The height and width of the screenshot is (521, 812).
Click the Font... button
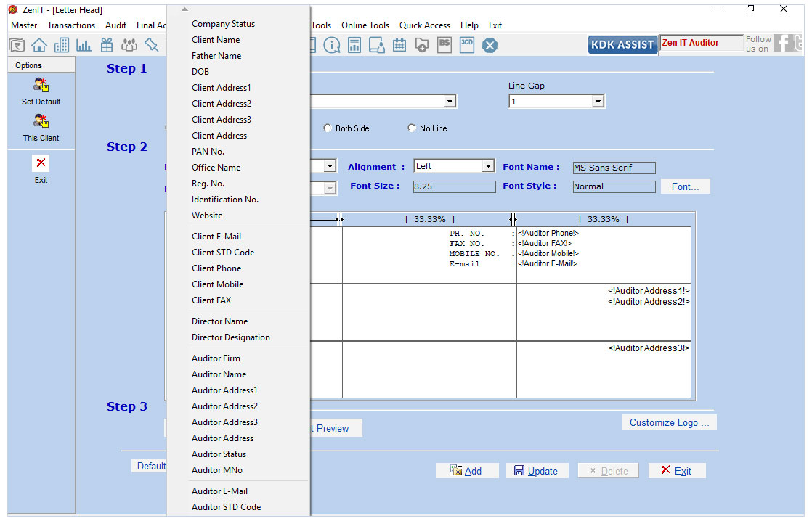685,186
